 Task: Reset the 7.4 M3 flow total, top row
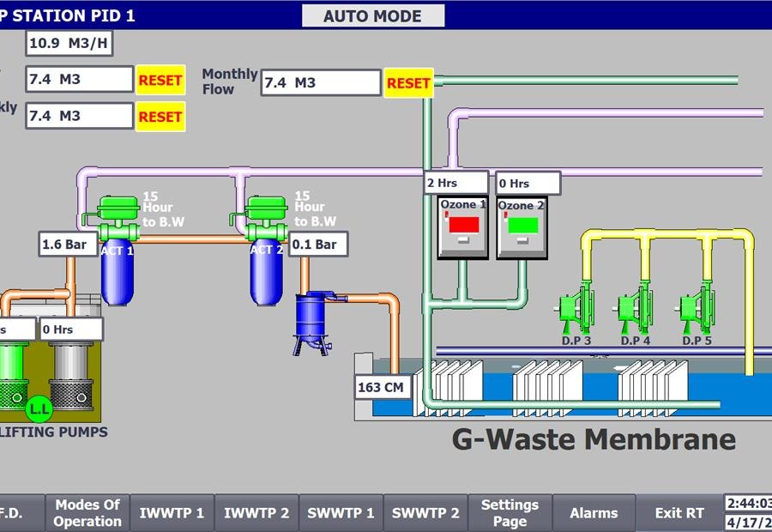click(x=160, y=80)
